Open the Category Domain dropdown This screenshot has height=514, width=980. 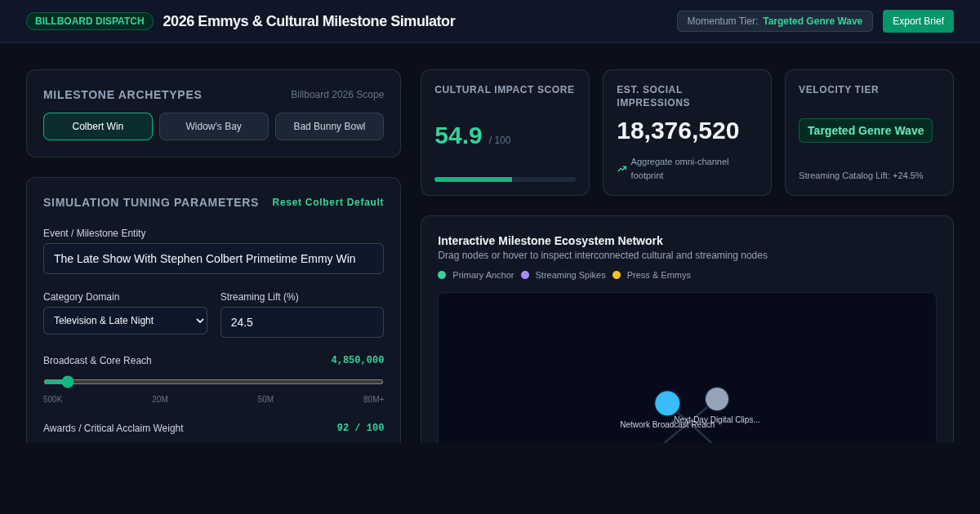[x=125, y=321]
